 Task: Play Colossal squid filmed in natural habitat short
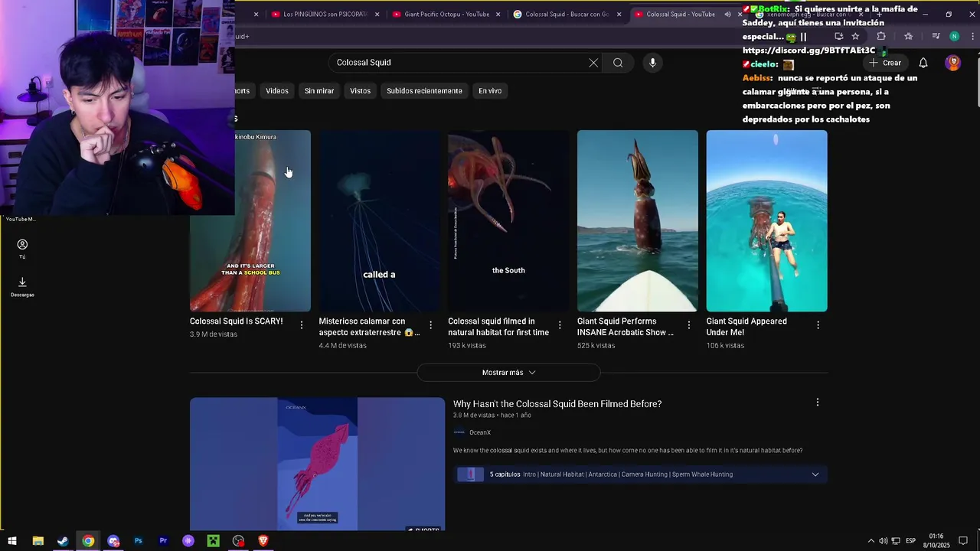click(x=508, y=221)
